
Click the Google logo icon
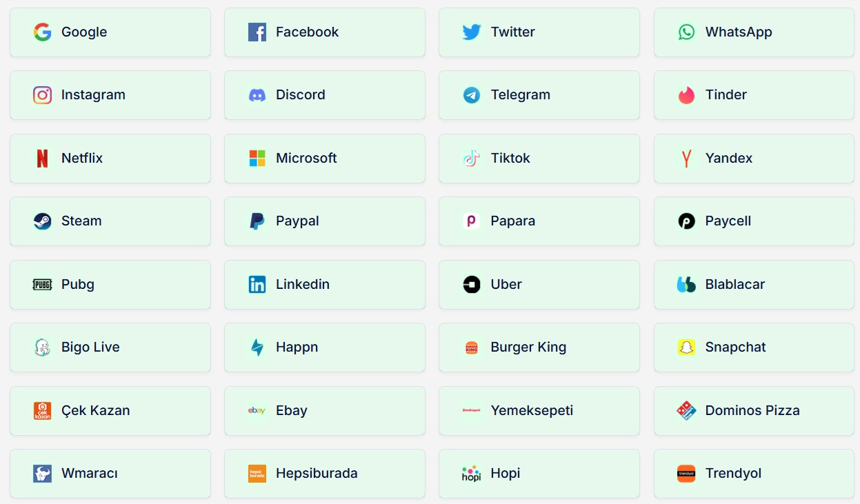coord(43,32)
